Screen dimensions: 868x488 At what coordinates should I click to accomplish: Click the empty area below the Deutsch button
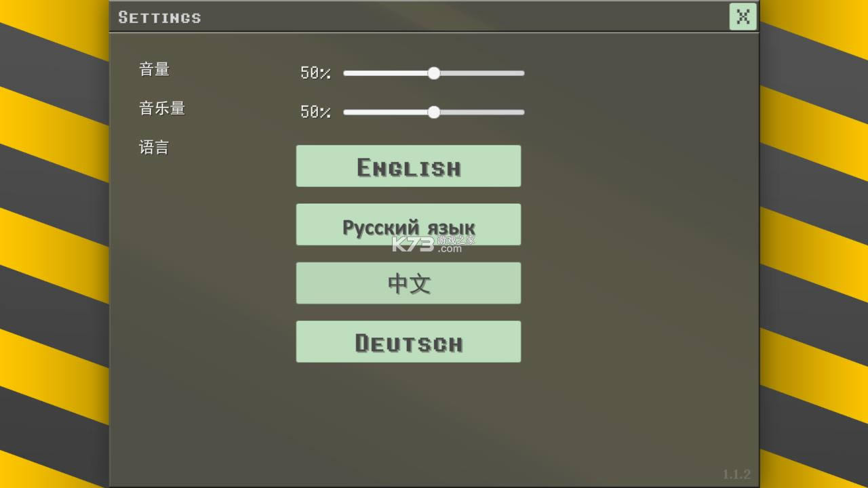408,407
